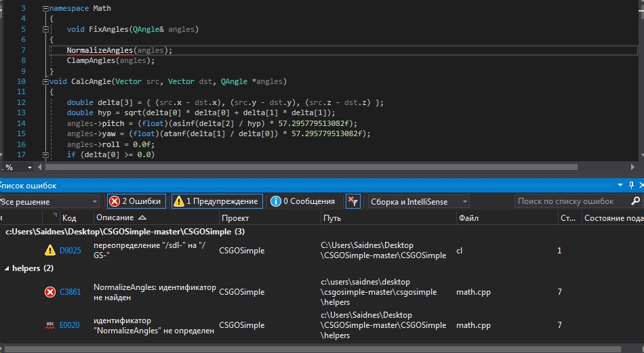Select the 'переопределение /sdl- на /GS-' description
644x353 pixels.
pyautogui.click(x=150, y=251)
